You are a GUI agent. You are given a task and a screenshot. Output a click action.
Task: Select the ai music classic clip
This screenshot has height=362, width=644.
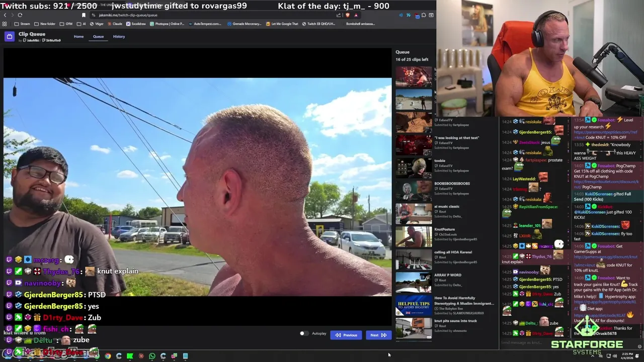click(414, 214)
